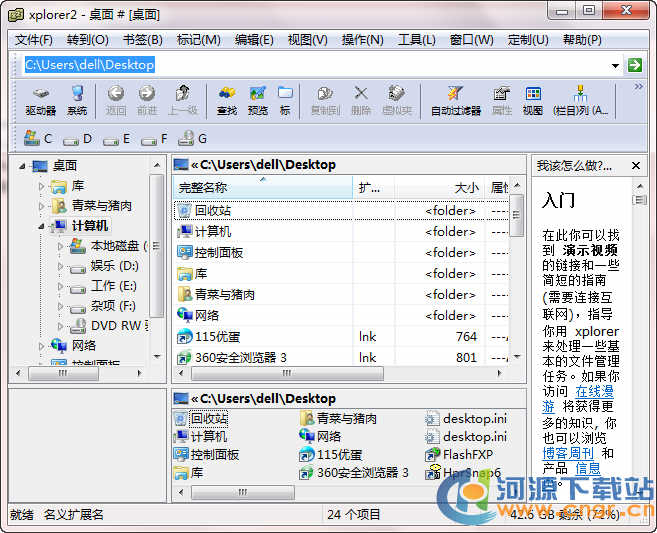Click the address bar path field

pos(316,65)
